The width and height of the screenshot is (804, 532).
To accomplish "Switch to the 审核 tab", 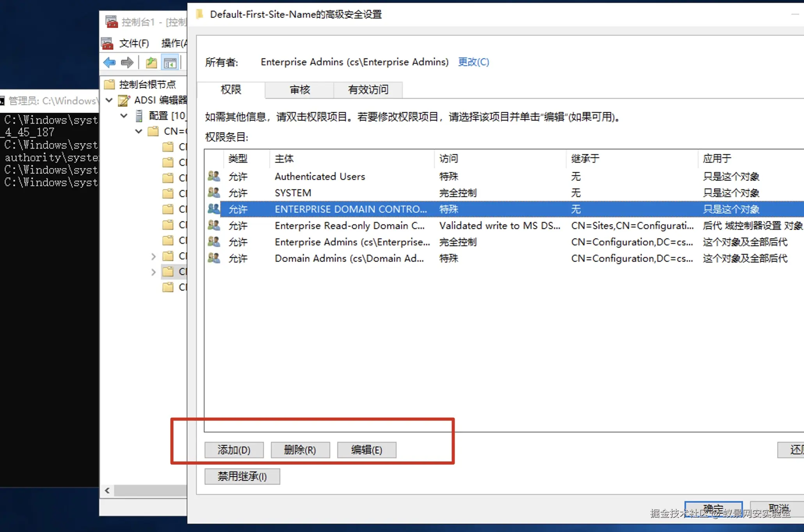I will [299, 90].
